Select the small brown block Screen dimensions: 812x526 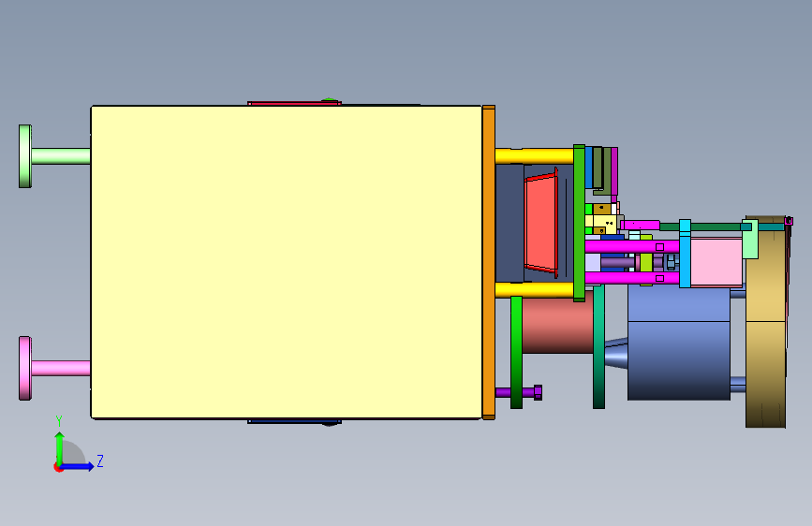(602, 209)
